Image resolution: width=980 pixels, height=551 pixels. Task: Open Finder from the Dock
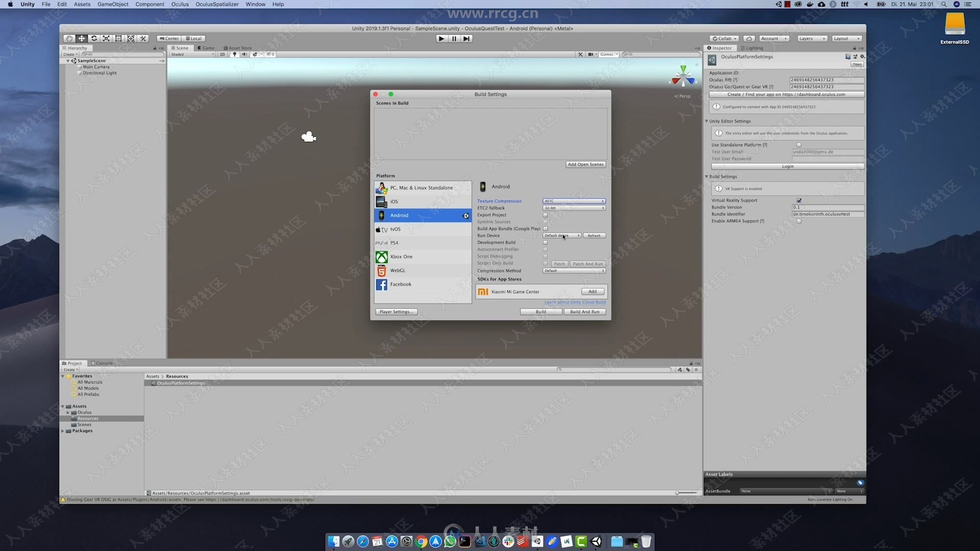tap(333, 541)
